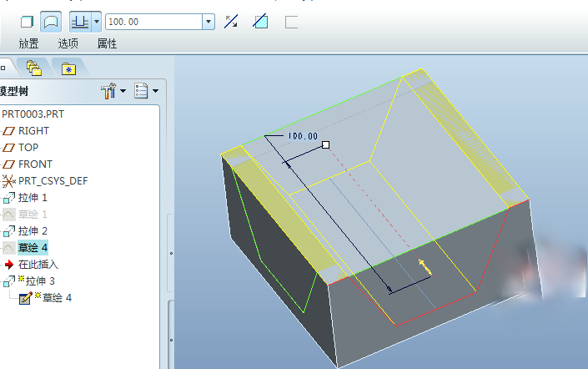Open the 选项 panel tab
This screenshot has height=369, width=588.
pyautogui.click(x=68, y=43)
